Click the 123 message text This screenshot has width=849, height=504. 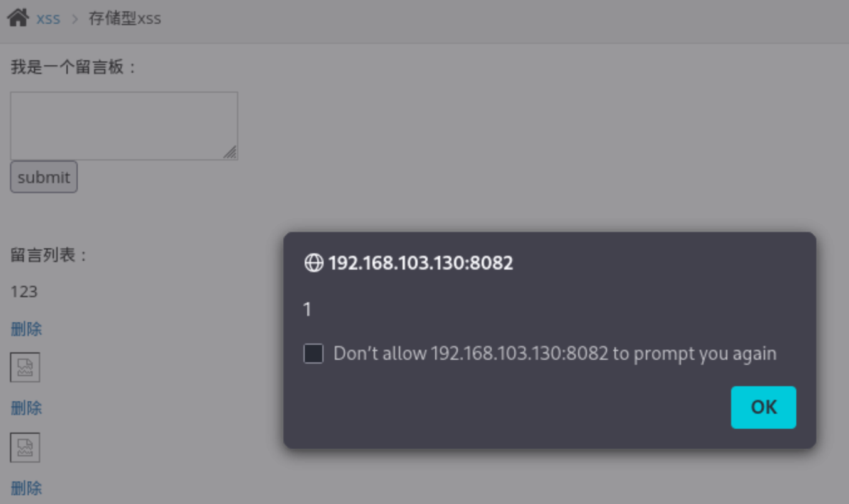coord(24,291)
